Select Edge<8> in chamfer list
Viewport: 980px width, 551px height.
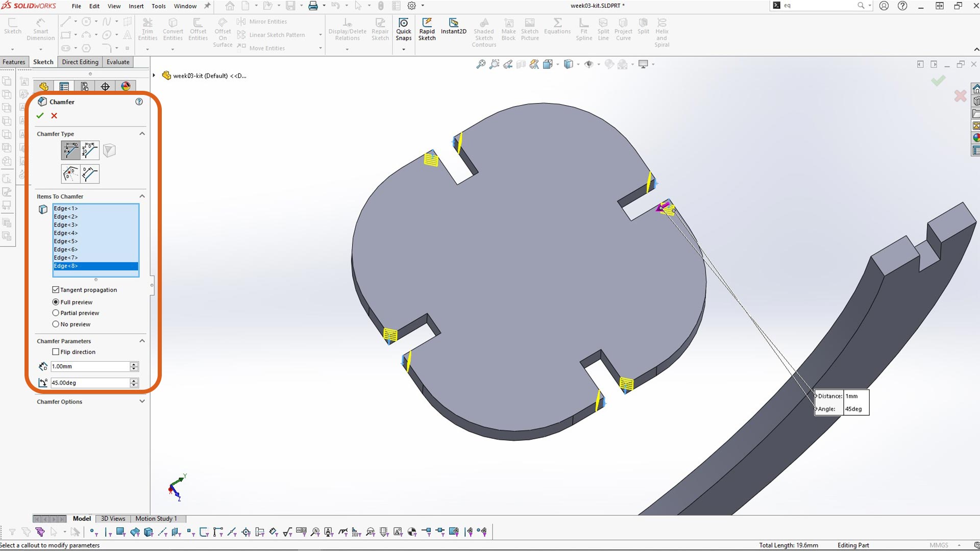(94, 266)
